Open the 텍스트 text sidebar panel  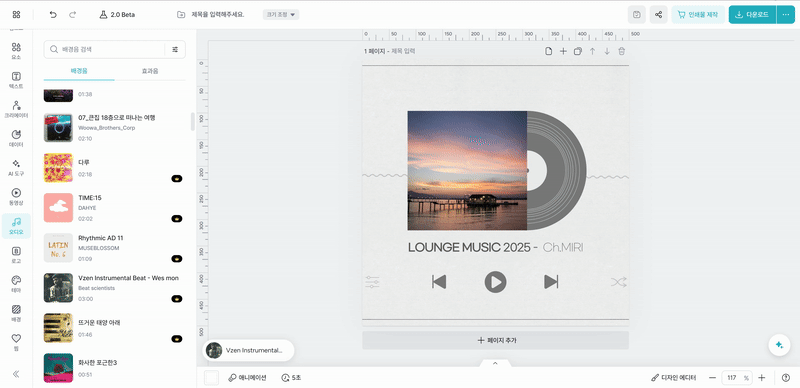pos(16,80)
